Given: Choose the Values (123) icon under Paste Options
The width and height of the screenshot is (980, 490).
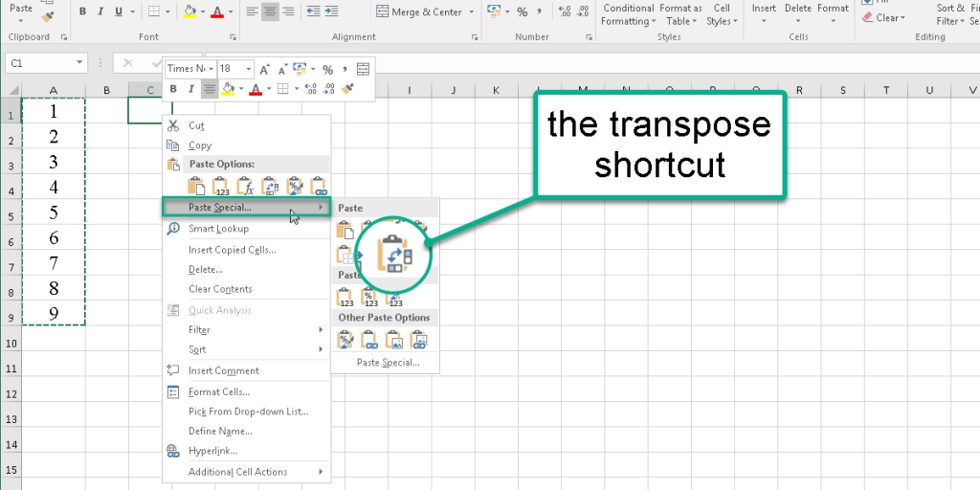Looking at the screenshot, I should point(221,186).
